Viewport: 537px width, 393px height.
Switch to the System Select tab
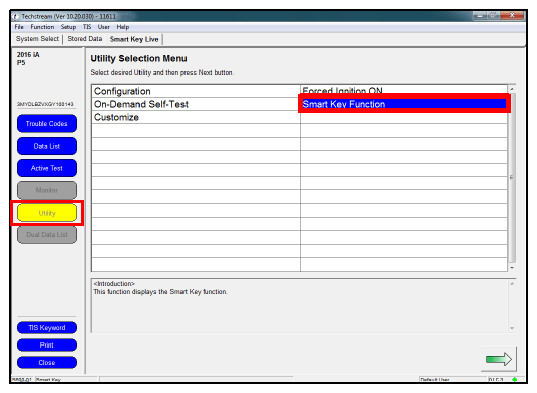(x=37, y=39)
